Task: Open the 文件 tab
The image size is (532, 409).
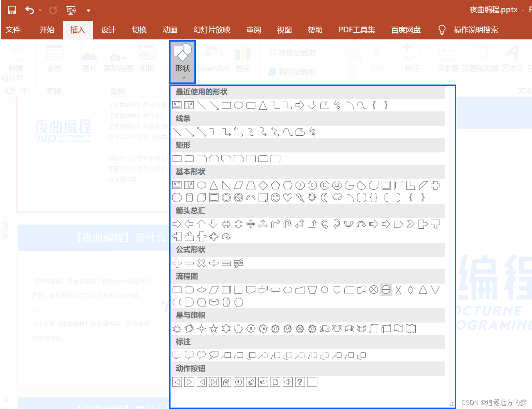Action: point(13,30)
